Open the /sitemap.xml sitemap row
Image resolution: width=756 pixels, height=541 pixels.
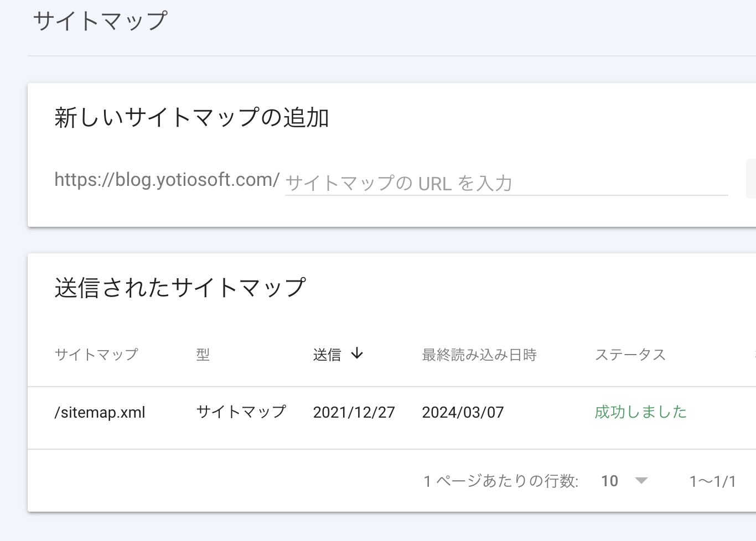(x=392, y=418)
